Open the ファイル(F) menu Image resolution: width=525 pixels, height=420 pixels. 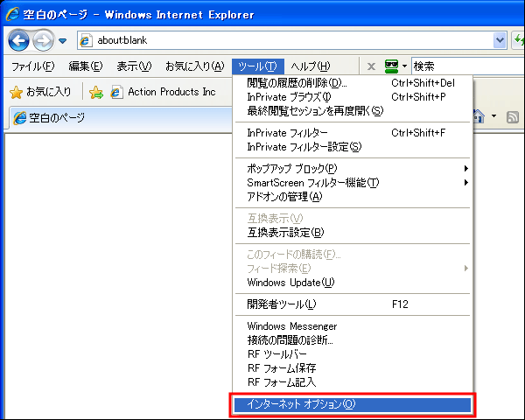point(32,66)
